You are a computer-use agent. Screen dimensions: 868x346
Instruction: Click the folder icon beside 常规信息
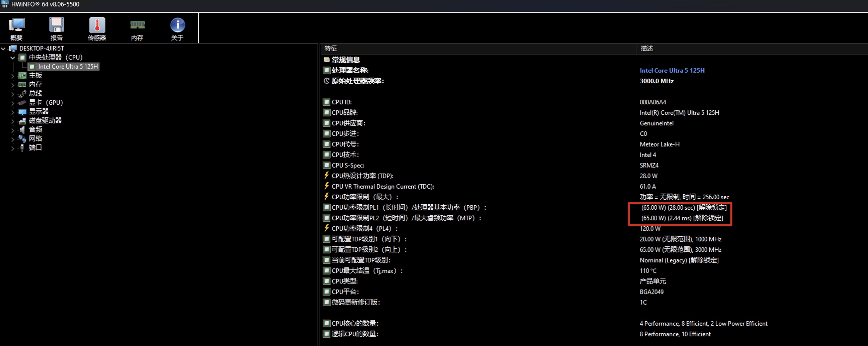click(327, 60)
